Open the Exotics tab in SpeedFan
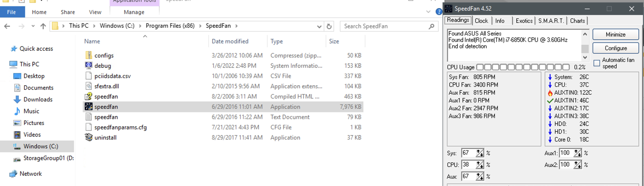The height and width of the screenshot is (186, 644). pyautogui.click(x=524, y=21)
